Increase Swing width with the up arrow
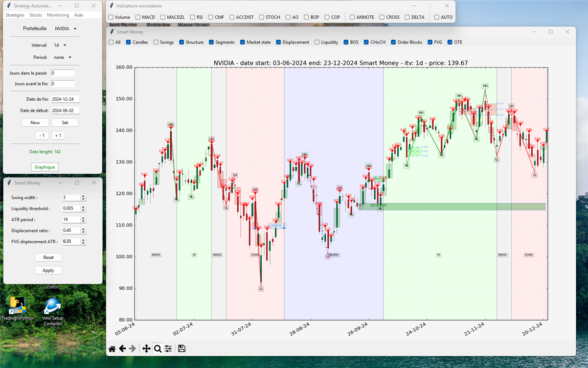This screenshot has width=588, height=368. tap(83, 196)
